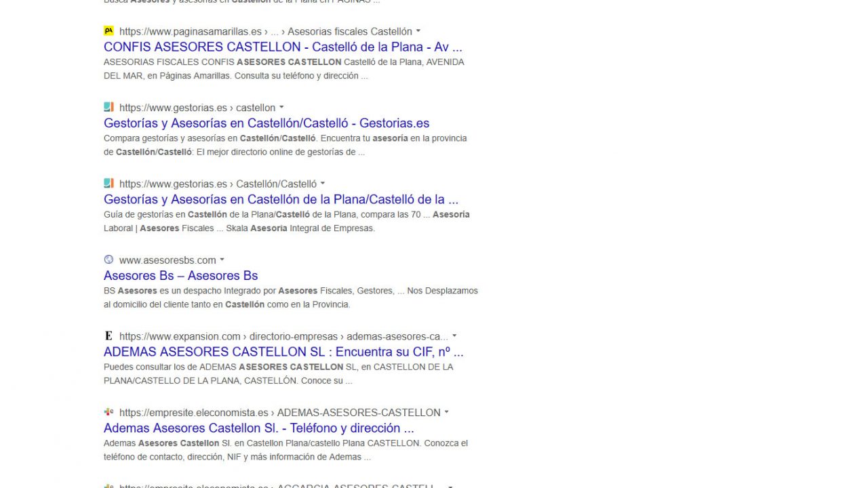The height and width of the screenshot is (488, 868).
Task: Click the Páginas Amarillas yellow favicon
Action: click(x=108, y=31)
